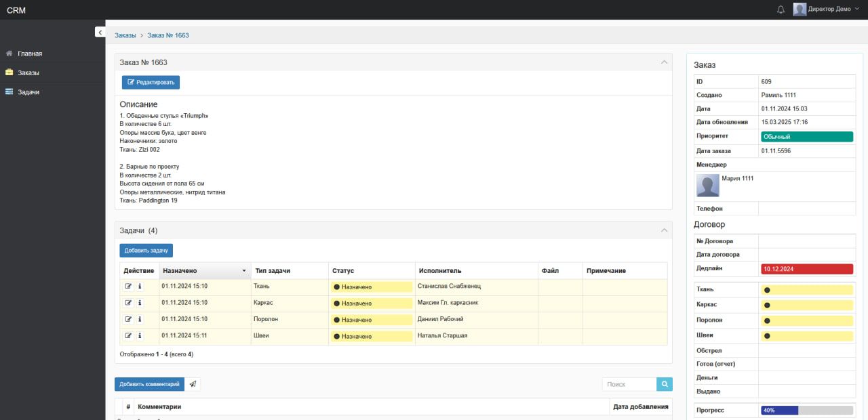This screenshot has height=420, width=868.
Task: Click the Редактировать button
Action: pos(151,83)
